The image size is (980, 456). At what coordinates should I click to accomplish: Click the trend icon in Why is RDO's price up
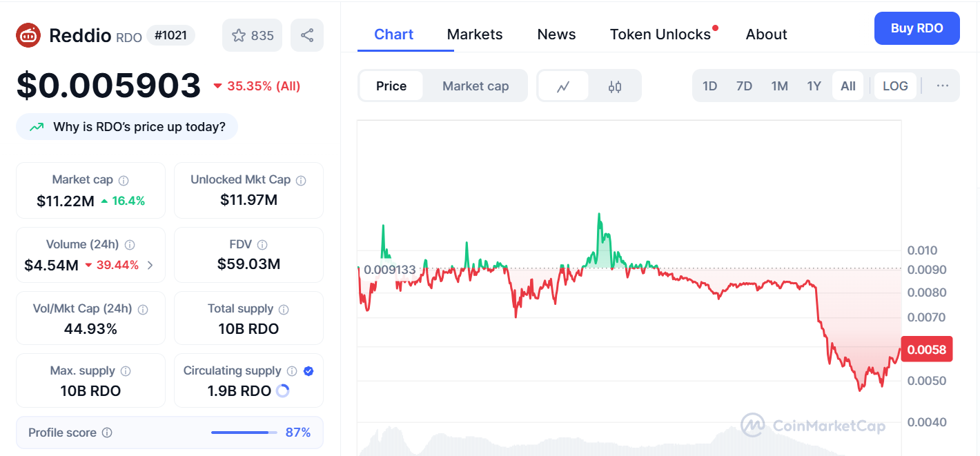37,127
